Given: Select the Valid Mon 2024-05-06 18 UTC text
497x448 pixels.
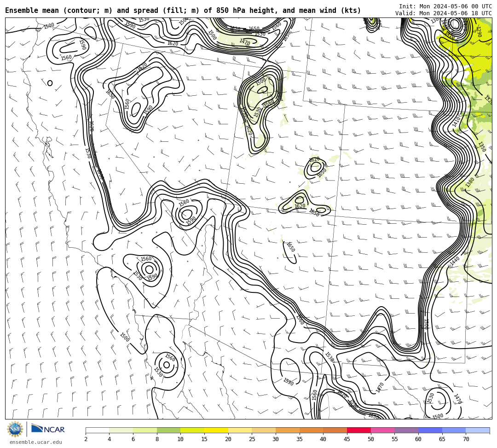Looking at the screenshot, I should (444, 13).
